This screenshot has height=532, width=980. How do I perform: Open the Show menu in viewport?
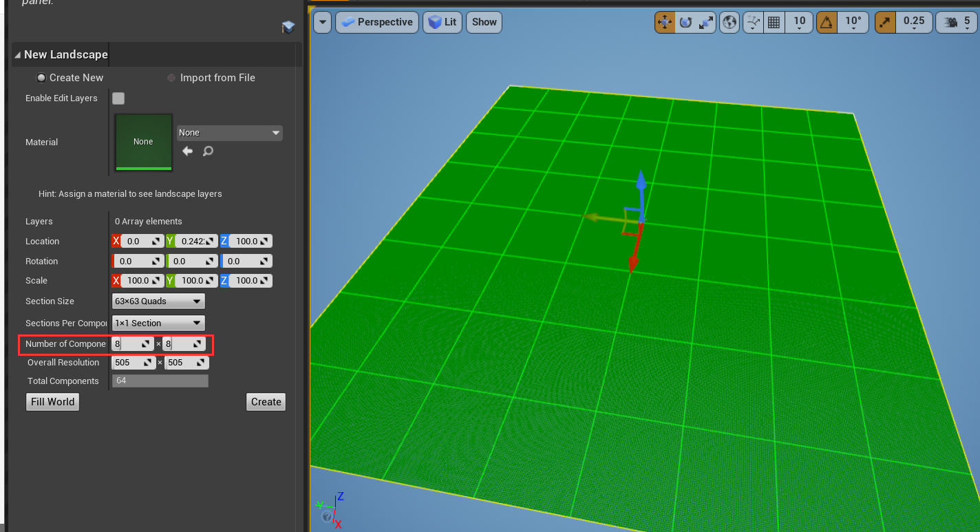[x=484, y=22]
